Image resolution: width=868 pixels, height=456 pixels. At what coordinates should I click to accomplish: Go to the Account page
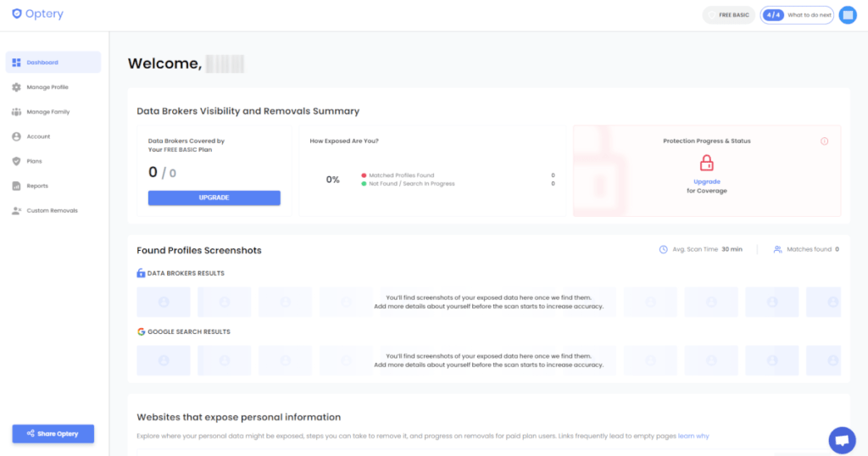[x=38, y=136]
